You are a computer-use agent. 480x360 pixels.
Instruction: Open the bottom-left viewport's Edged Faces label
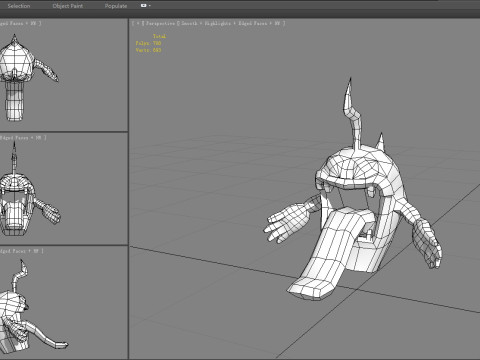(21, 251)
